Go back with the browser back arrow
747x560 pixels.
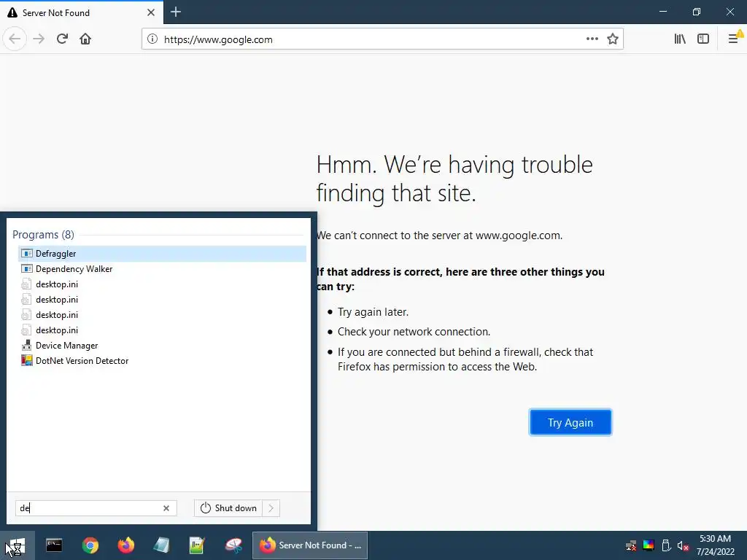pos(15,39)
